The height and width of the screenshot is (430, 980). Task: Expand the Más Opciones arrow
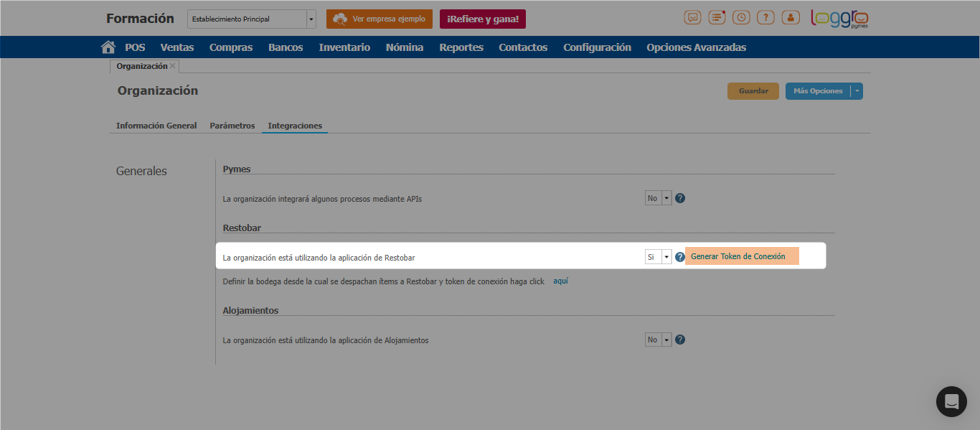857,91
